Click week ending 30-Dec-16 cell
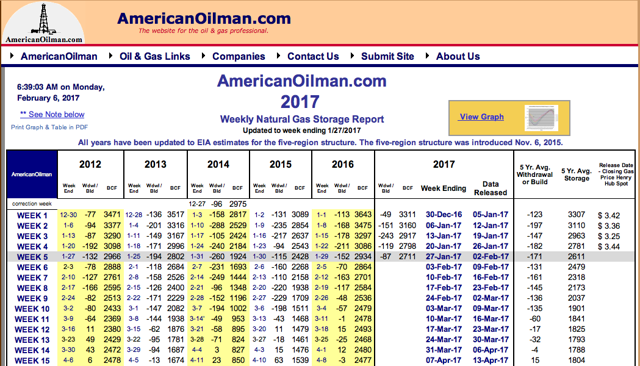 point(444,215)
